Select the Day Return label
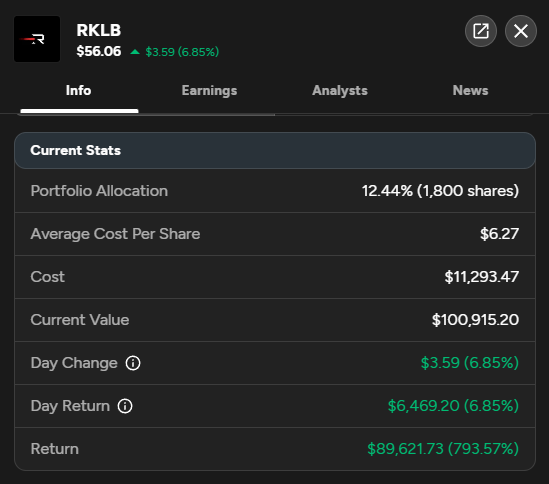 pyautogui.click(x=70, y=406)
